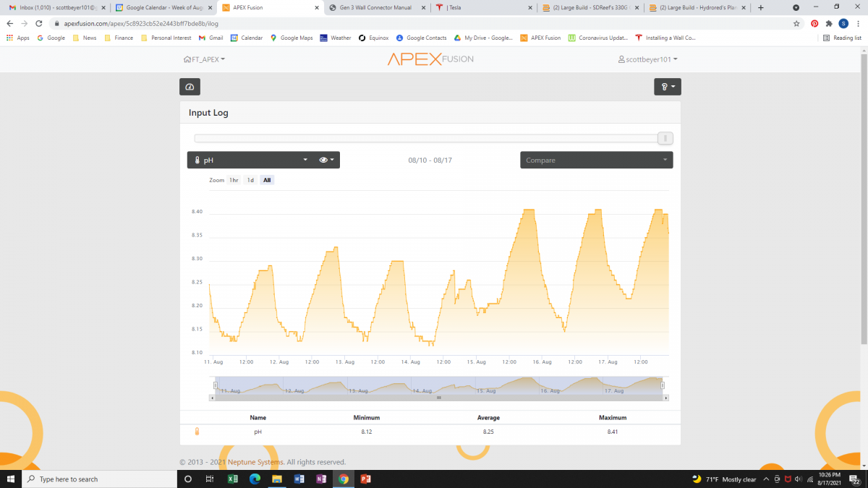868x488 pixels.
Task: Open the File Explorer taskbar icon
Action: pyautogui.click(x=276, y=479)
